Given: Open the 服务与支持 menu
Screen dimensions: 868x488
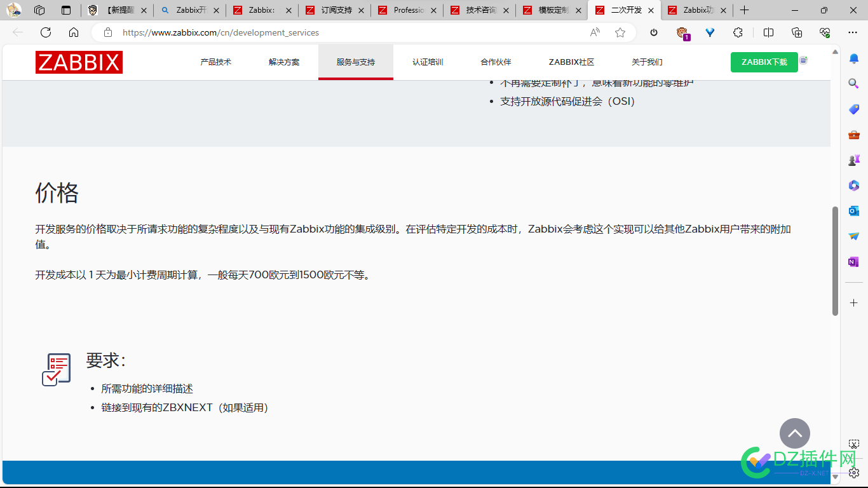Looking at the screenshot, I should coord(356,62).
